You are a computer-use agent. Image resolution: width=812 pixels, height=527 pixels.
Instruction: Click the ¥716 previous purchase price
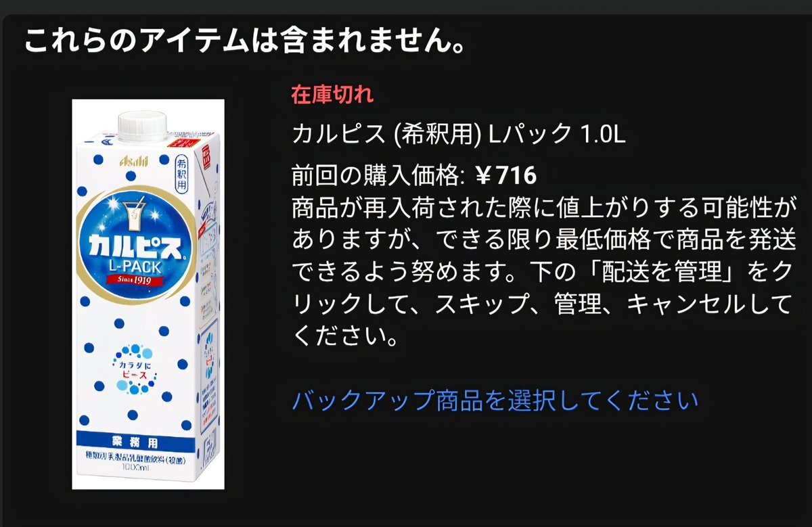tap(506, 175)
